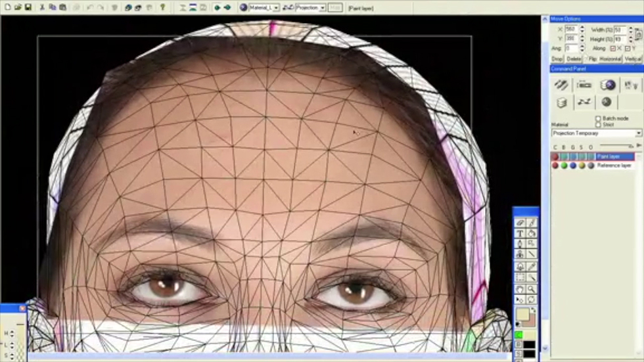Flip using the Horizontal button
Viewport: 644px width, 362px height.
point(610,59)
